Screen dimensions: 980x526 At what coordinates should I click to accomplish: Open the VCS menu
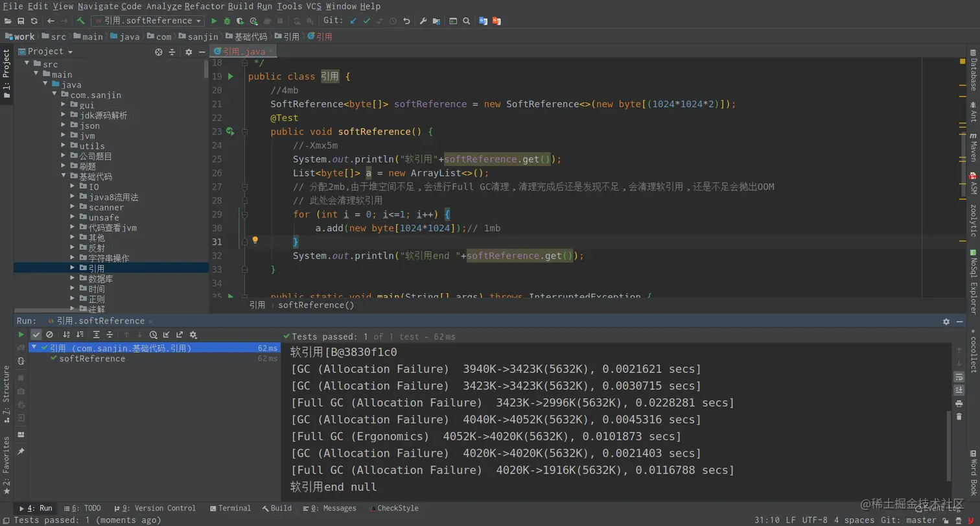point(314,6)
